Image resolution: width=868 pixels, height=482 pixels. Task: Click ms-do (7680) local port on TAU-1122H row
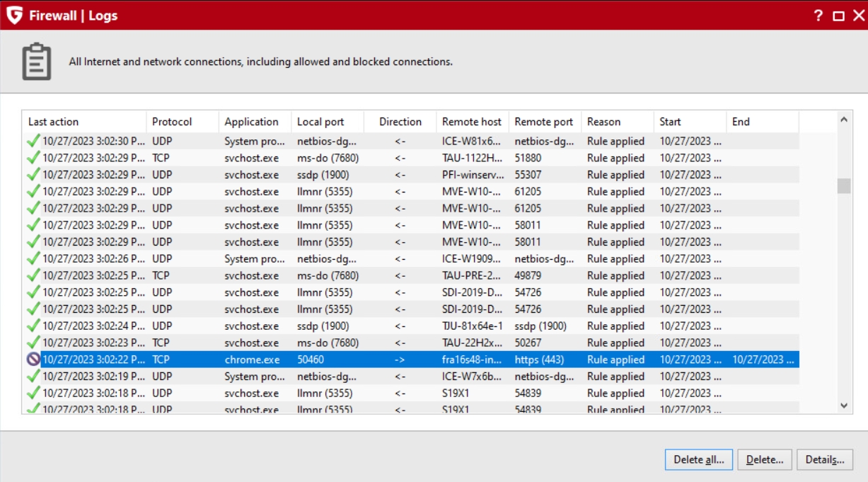point(328,158)
